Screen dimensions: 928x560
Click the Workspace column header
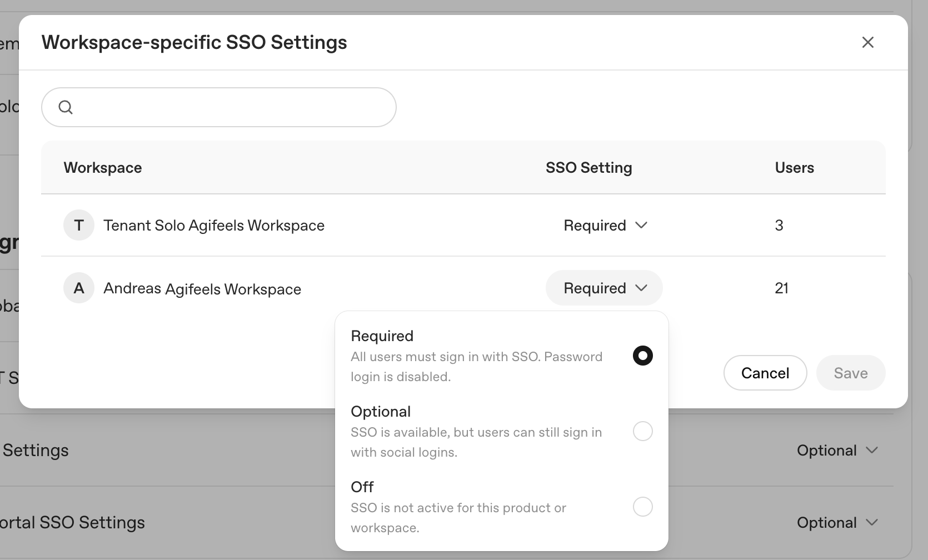click(x=102, y=167)
